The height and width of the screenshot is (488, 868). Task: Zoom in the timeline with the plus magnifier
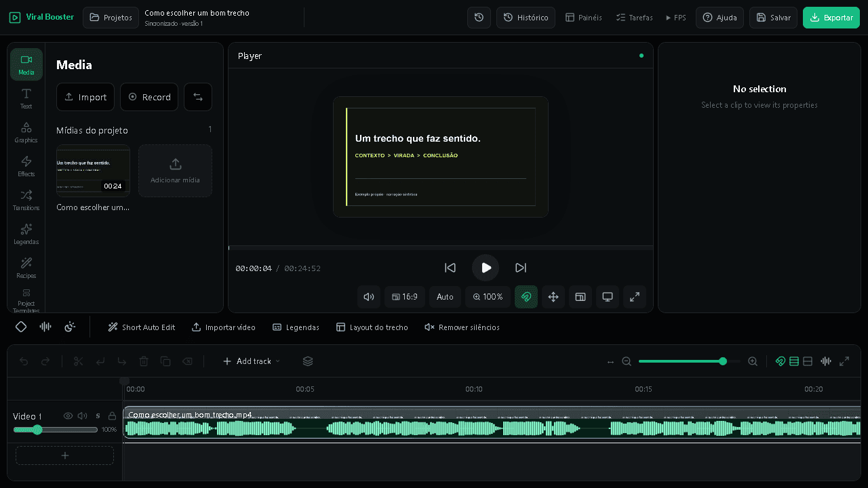coord(753,361)
